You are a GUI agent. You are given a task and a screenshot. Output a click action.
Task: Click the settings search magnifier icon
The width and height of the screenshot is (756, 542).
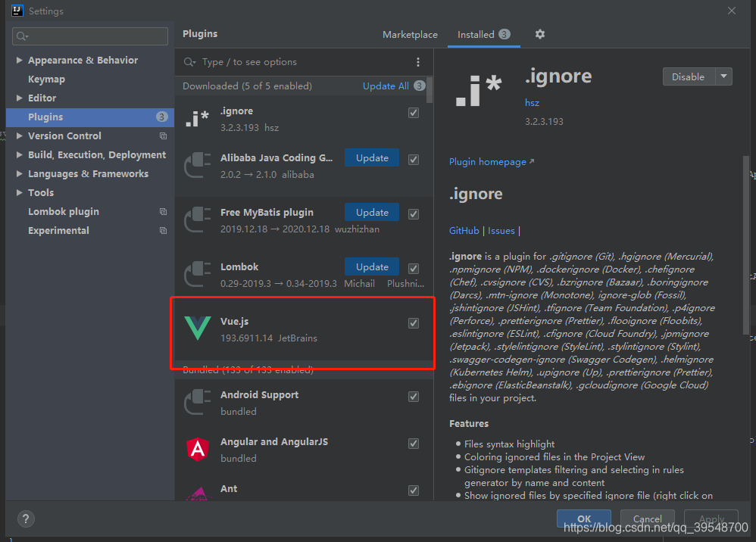coord(22,36)
